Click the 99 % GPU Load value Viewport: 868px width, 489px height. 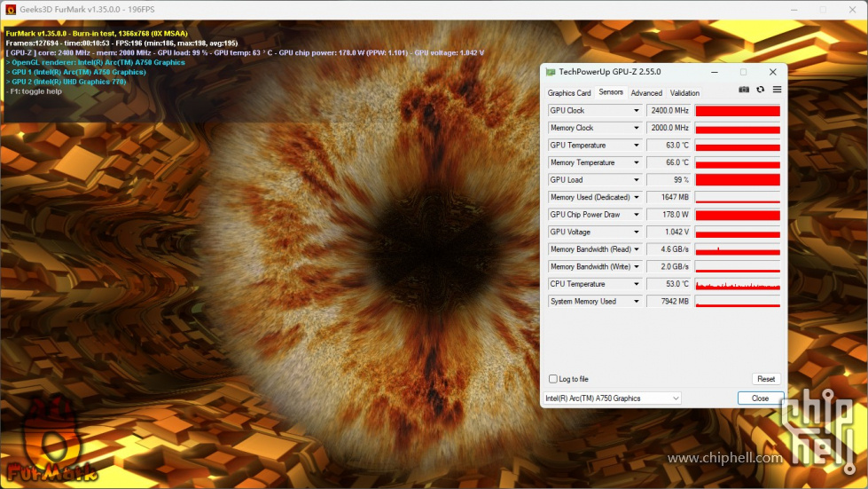coord(669,180)
